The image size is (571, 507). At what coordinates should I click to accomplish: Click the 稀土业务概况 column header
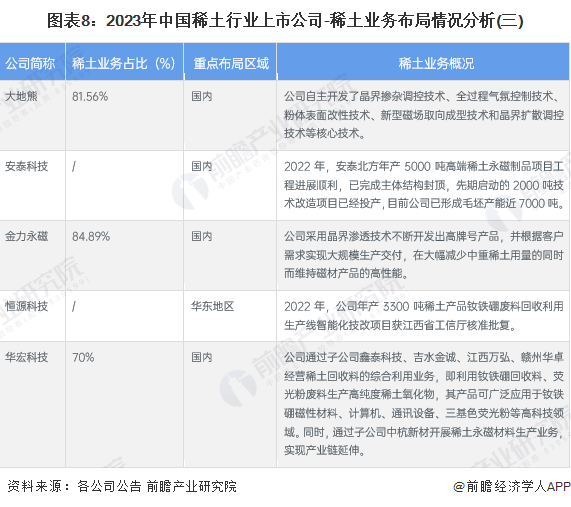click(436, 64)
